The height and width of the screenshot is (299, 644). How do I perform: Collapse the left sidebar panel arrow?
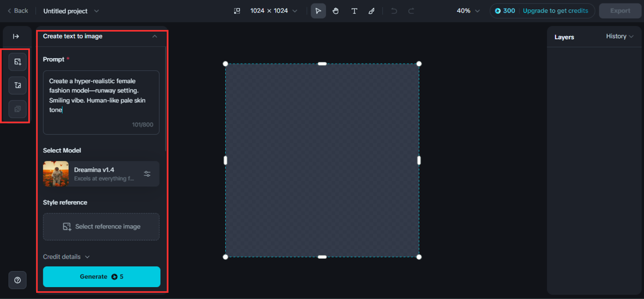pyautogui.click(x=16, y=36)
